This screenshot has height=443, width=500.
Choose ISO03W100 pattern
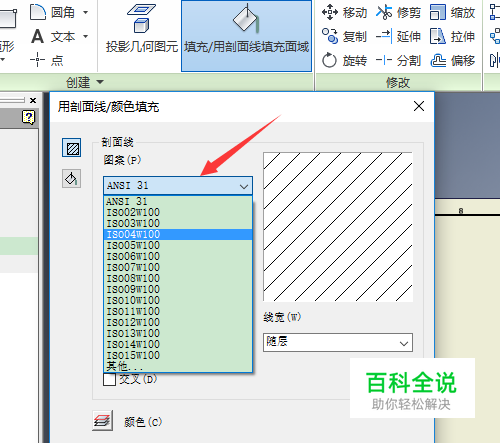(x=178, y=223)
